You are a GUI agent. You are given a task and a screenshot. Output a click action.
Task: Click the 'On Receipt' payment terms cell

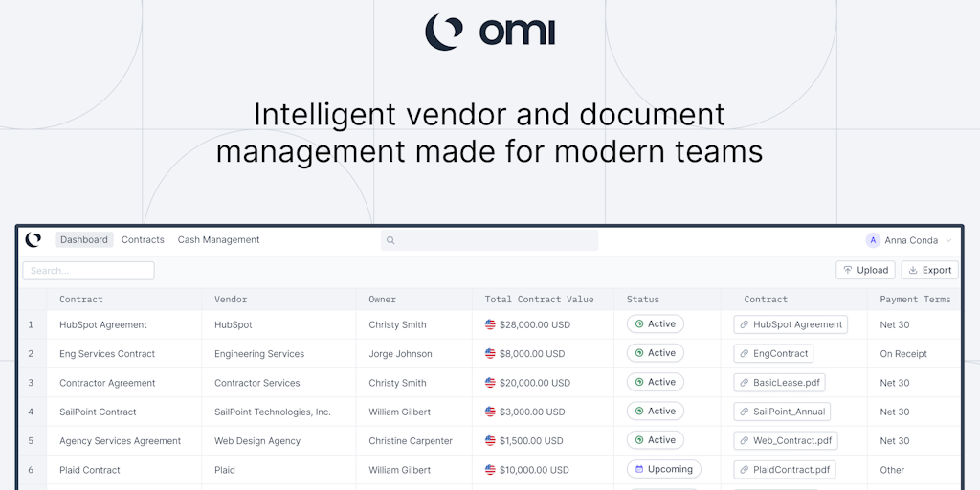click(903, 354)
